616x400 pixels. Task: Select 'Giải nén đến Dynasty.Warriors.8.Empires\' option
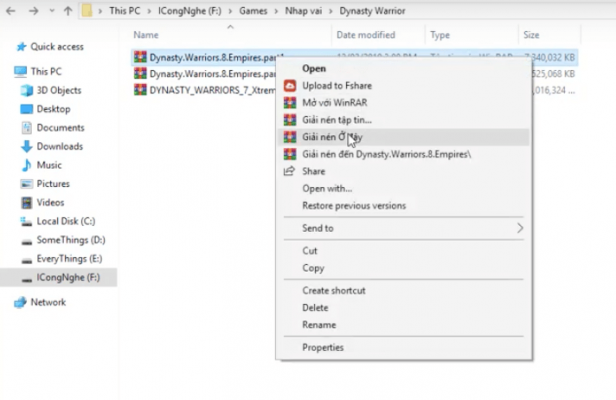coord(386,154)
